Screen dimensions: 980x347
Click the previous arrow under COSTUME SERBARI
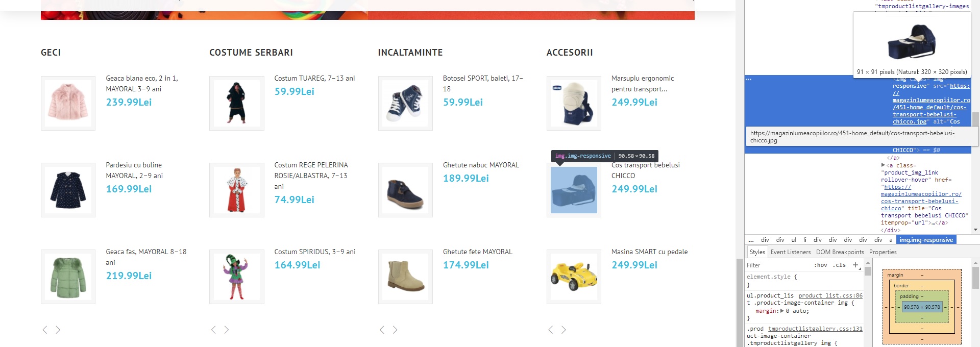click(x=213, y=330)
